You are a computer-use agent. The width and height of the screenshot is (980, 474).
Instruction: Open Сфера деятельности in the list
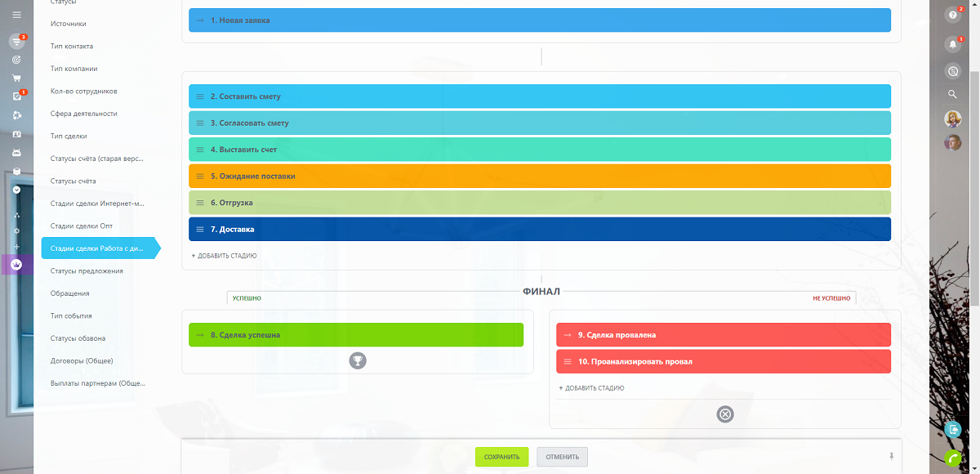(x=83, y=114)
